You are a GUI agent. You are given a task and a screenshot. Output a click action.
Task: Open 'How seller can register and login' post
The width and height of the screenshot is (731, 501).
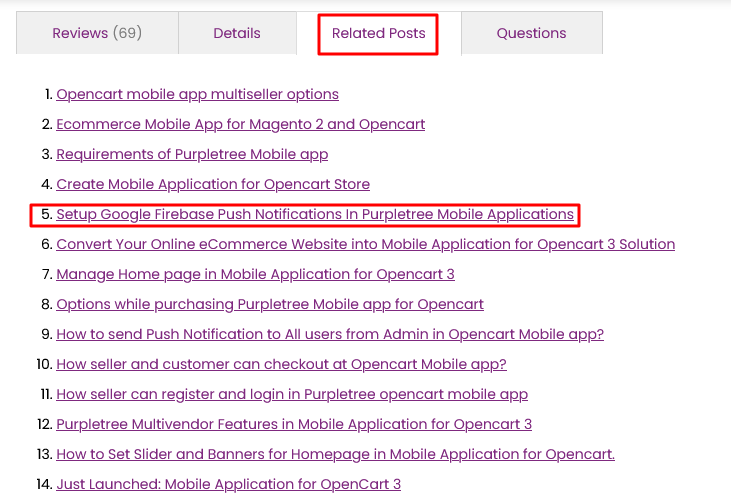292,394
